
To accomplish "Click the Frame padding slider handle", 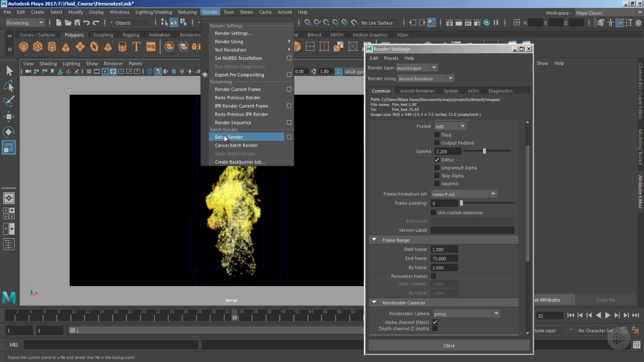I will 461,203.
